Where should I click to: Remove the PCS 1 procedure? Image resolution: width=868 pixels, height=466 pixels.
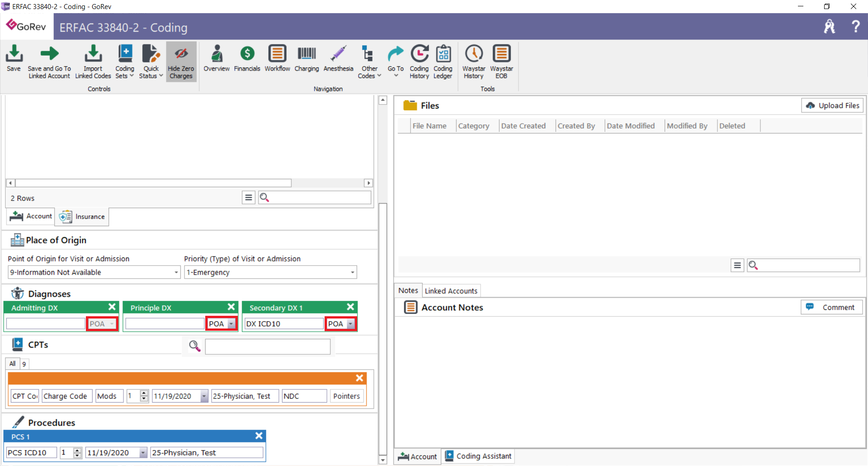259,436
